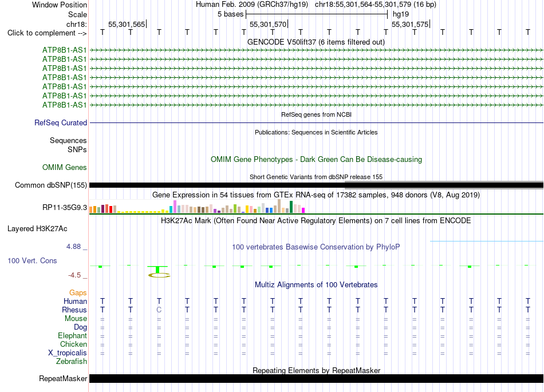Viewport: 544px width, 392px height.
Task: Open the 'RefSeq genes from NCBI' title
Action: (317, 114)
